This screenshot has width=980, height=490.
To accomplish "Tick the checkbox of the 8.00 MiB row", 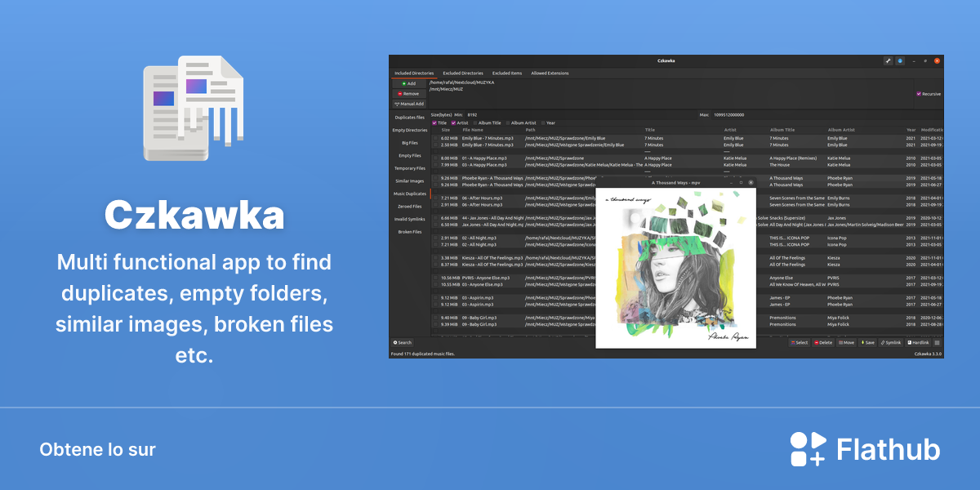I will (x=435, y=158).
